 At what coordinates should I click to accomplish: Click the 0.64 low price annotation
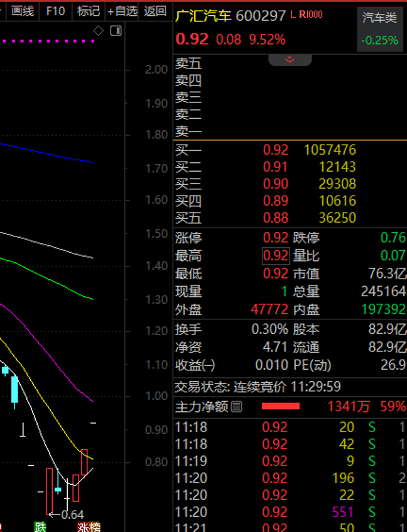tap(72, 514)
